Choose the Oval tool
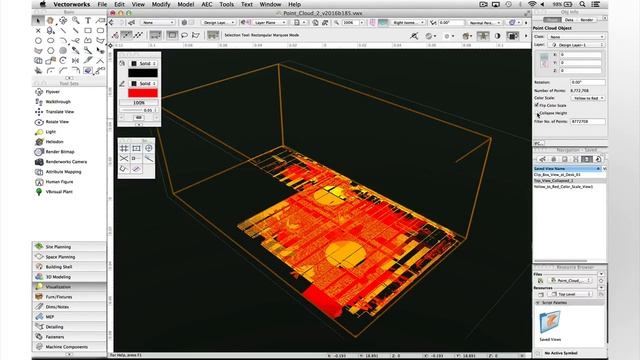This screenshot has height=360, width=640. (51, 40)
